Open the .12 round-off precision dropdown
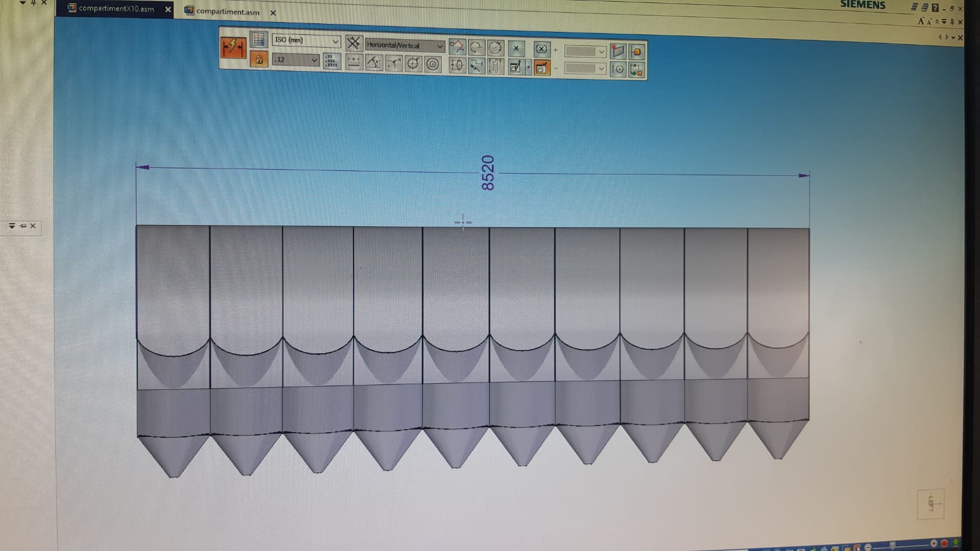The height and width of the screenshot is (551, 980). (x=295, y=59)
